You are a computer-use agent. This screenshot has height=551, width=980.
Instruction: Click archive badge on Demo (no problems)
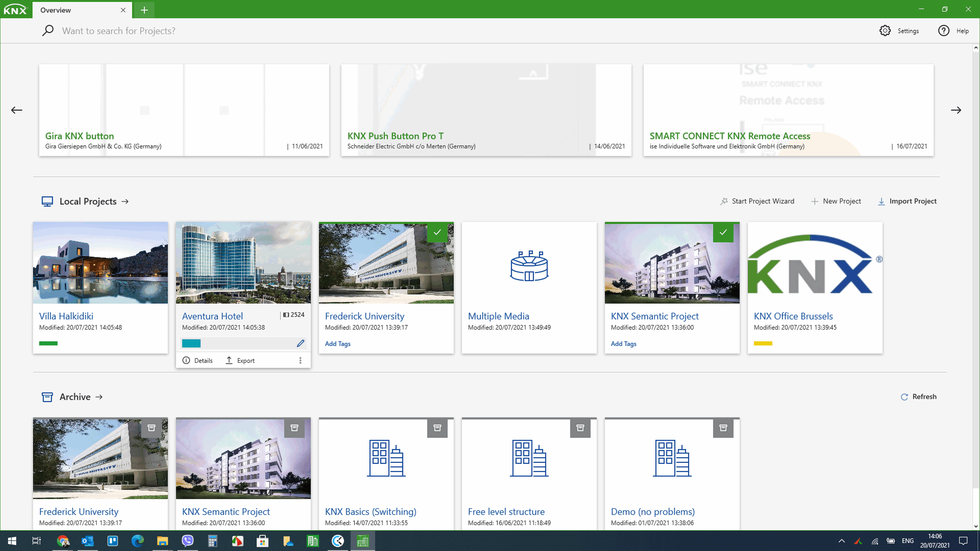pyautogui.click(x=723, y=428)
